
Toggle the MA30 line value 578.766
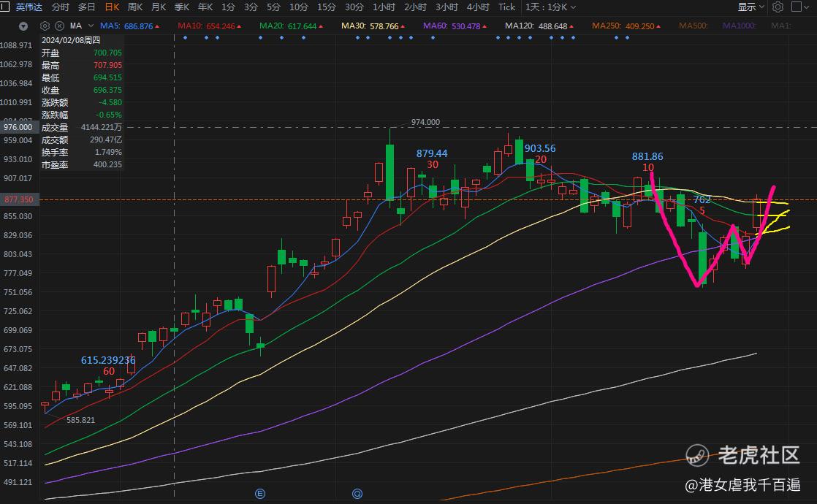[x=373, y=26]
